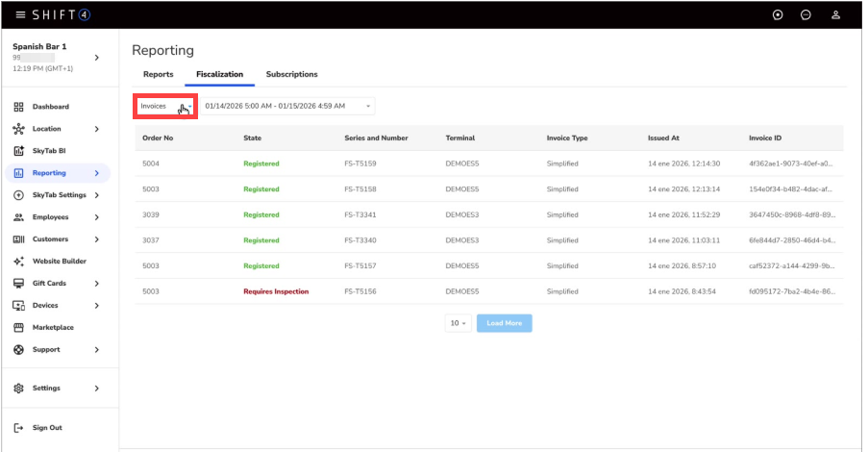The height and width of the screenshot is (452, 868).
Task: Open the chat messages icon
Action: point(806,14)
